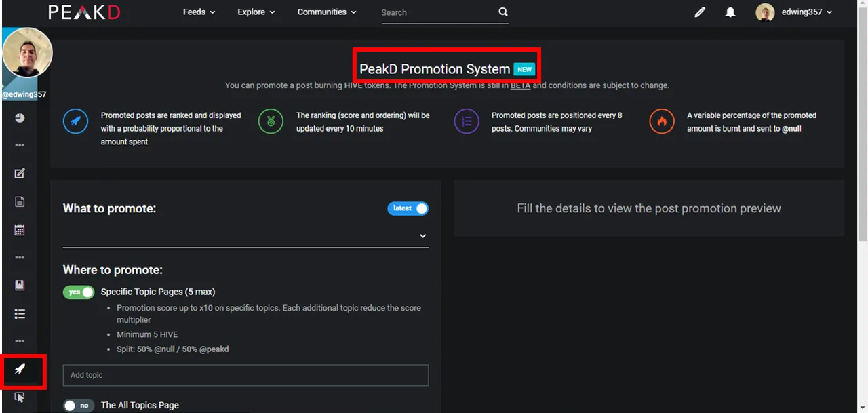Open the Communities dropdown menu

coord(327,12)
